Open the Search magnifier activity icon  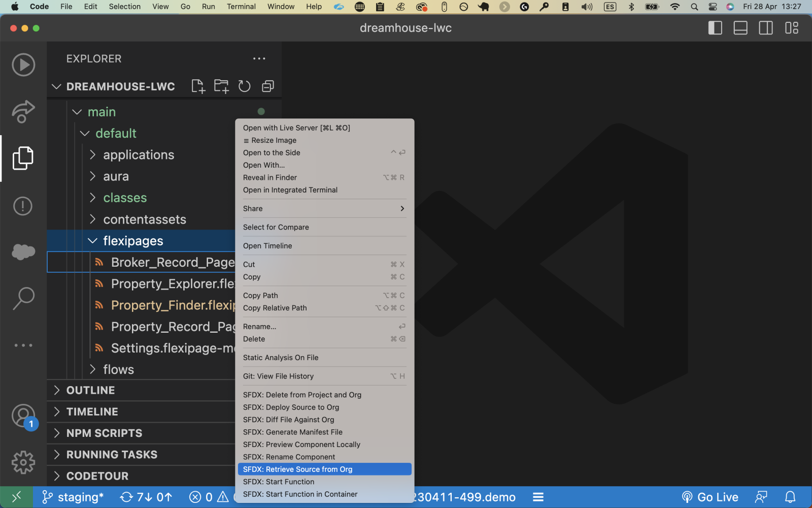click(23, 298)
